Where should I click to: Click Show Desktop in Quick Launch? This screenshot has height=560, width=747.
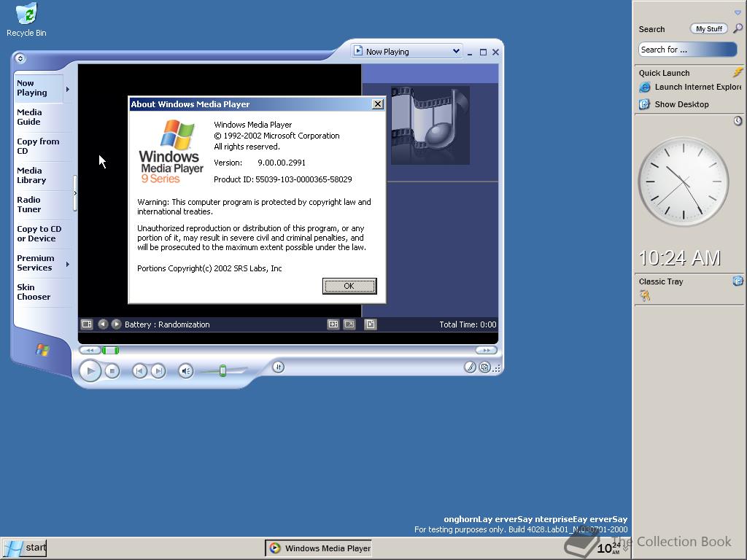tap(673, 104)
